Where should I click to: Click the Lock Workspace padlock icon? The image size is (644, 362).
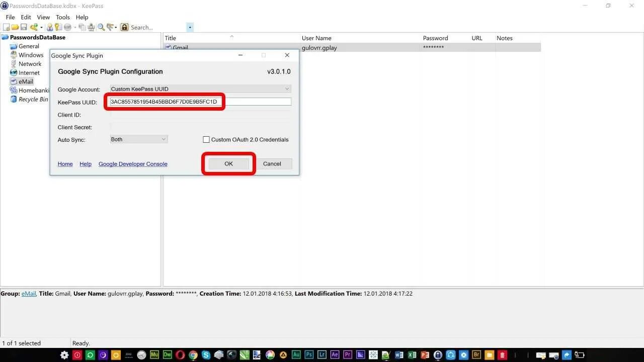point(124,27)
